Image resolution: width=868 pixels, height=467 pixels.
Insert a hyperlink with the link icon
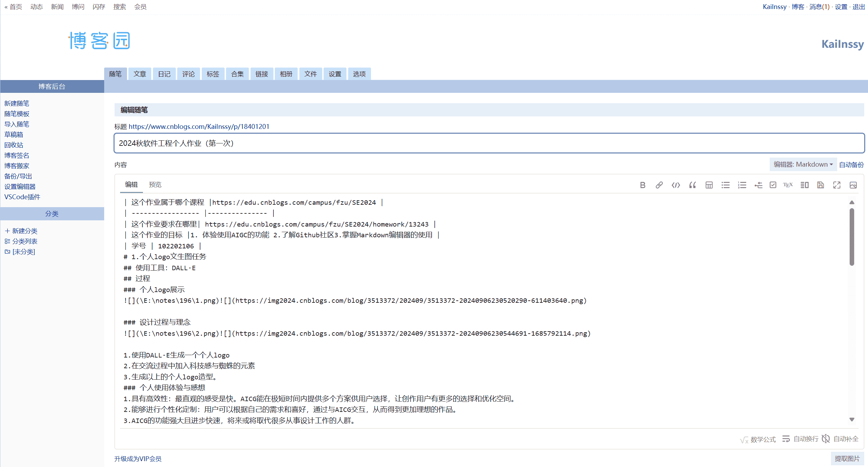point(659,185)
